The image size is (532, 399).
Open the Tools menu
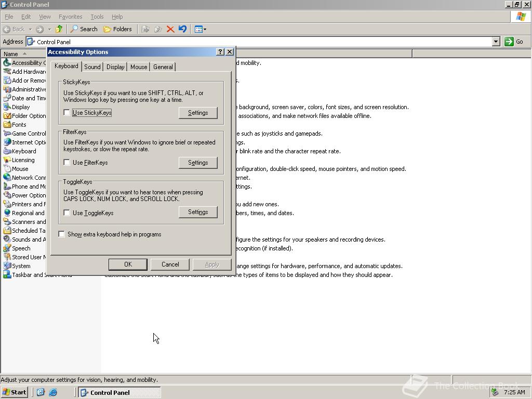pyautogui.click(x=97, y=17)
